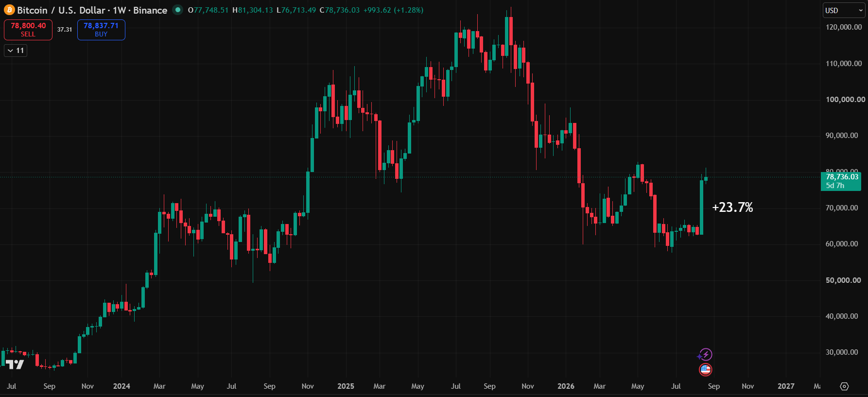Image resolution: width=868 pixels, height=397 pixels.
Task: Click the 2026 label on time axis
Action: tap(566, 386)
